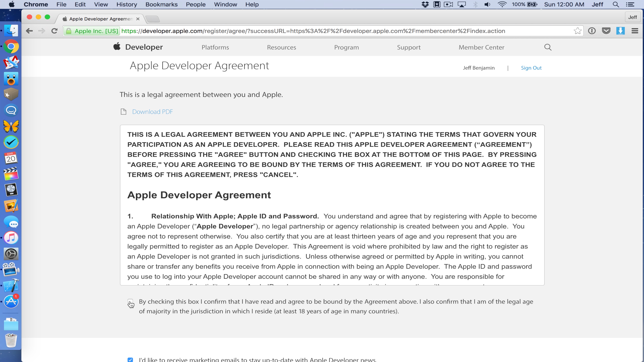This screenshot has height=362, width=644.
Task: Open System Preferences from the Dock
Action: click(11, 254)
